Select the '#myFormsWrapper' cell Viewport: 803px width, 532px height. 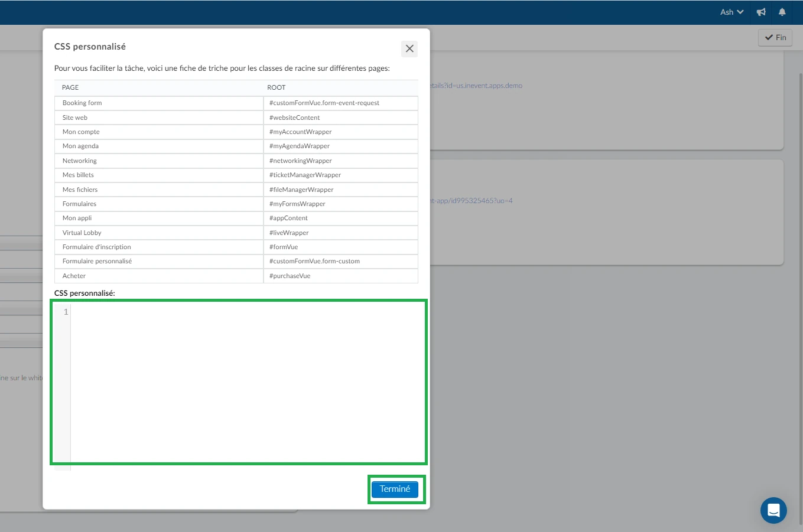tap(341, 204)
